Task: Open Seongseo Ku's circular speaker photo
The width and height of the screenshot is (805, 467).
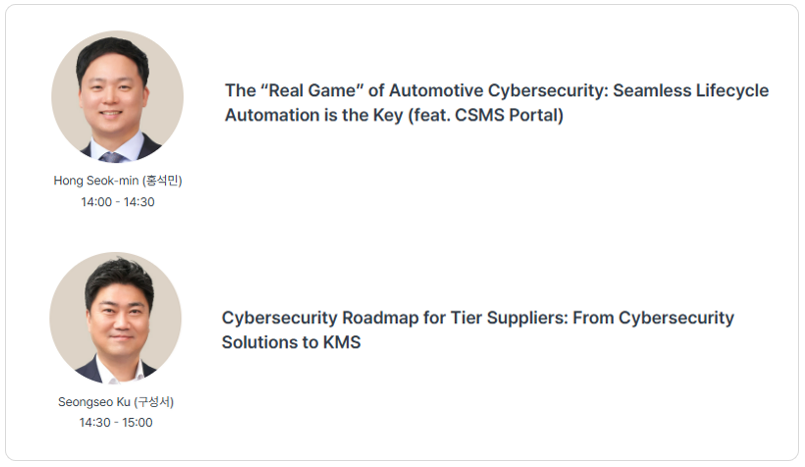Action: point(116,318)
